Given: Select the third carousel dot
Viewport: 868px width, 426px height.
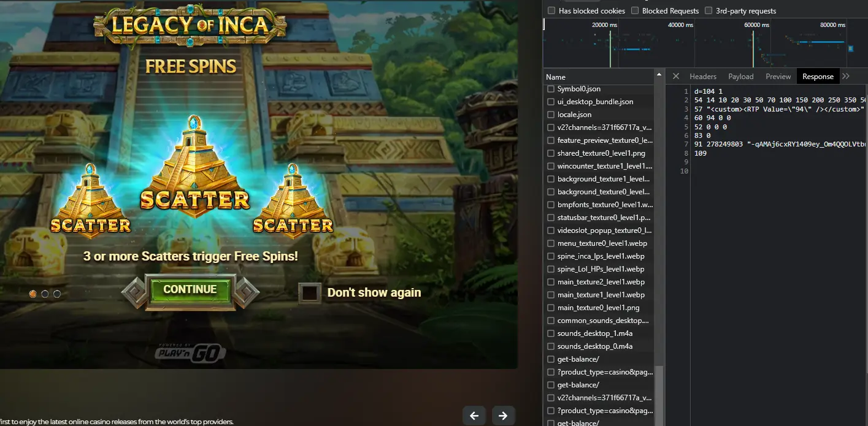Looking at the screenshot, I should click(57, 294).
